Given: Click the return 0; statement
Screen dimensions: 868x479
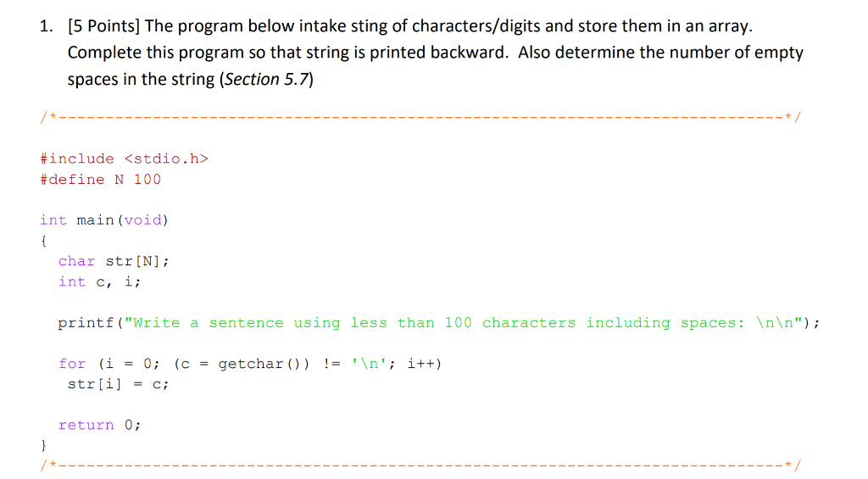Looking at the screenshot, I should point(99,425).
